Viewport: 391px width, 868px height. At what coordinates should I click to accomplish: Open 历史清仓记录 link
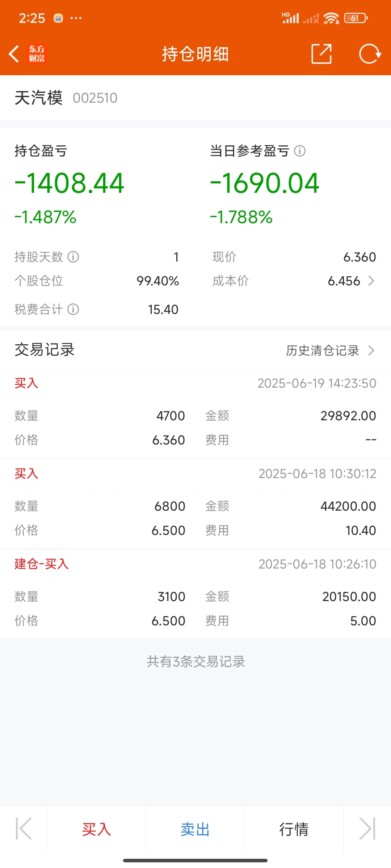323,350
